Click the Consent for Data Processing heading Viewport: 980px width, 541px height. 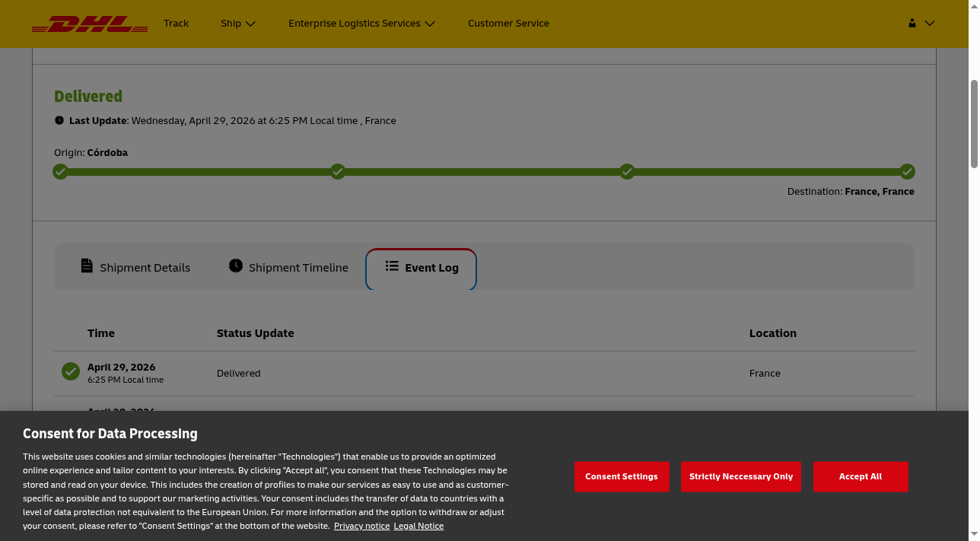pyautogui.click(x=110, y=434)
